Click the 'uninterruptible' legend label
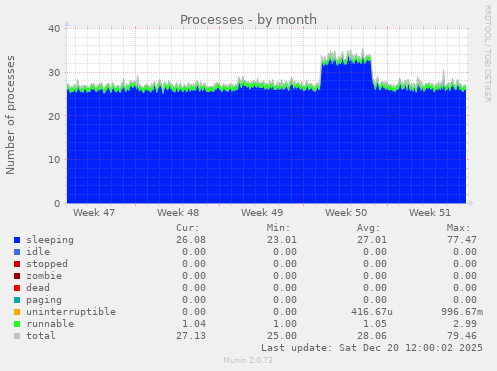The width and height of the screenshot is (497, 371). (71, 312)
